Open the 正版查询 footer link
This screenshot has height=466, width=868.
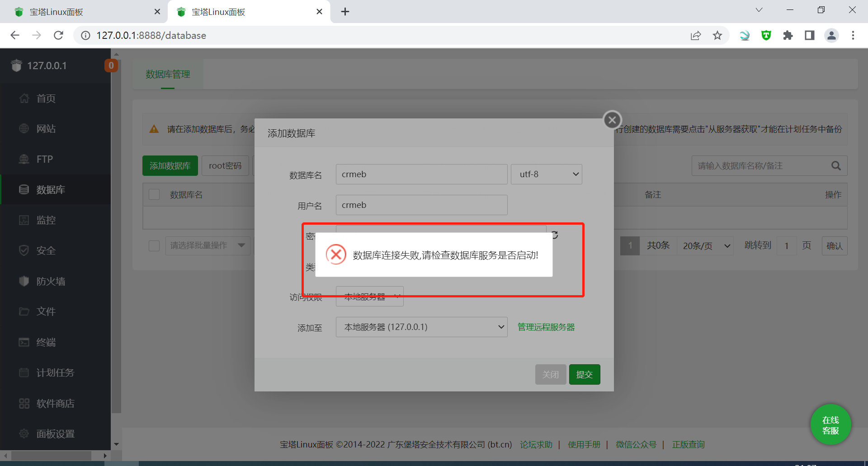click(x=688, y=444)
